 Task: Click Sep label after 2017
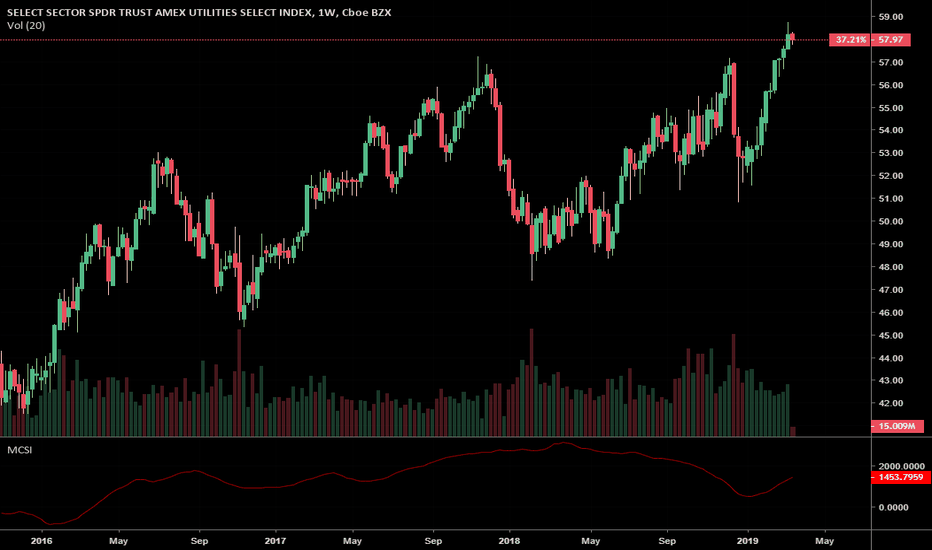(433, 541)
